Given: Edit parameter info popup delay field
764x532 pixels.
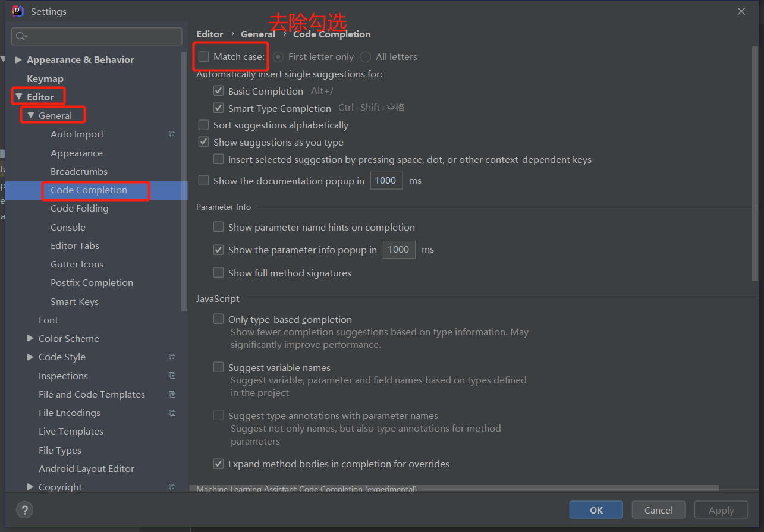Looking at the screenshot, I should click(399, 250).
